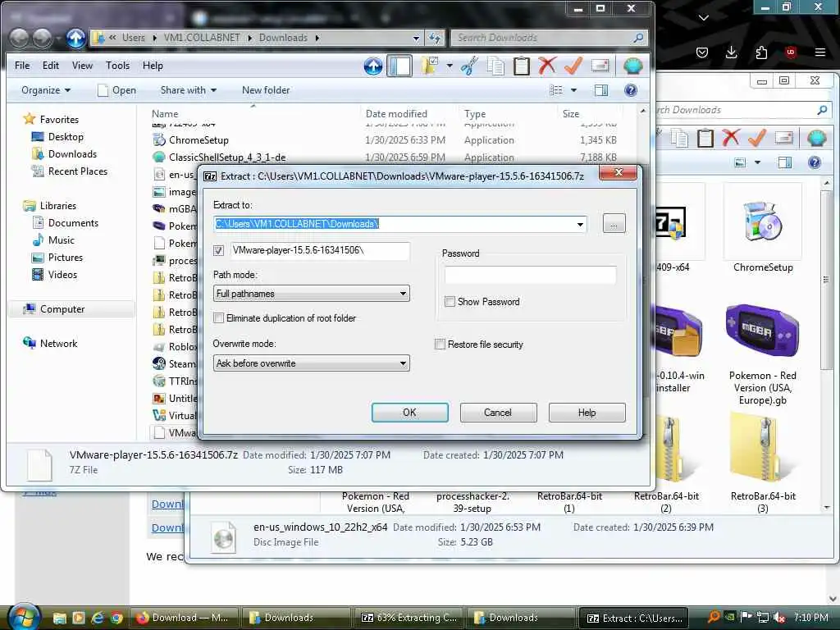The height and width of the screenshot is (630, 840).
Task: Open the Edit menu
Action: [x=51, y=66]
